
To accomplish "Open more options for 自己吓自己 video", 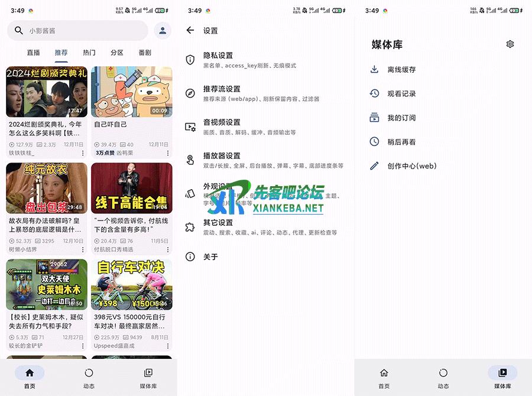I will coord(168,153).
